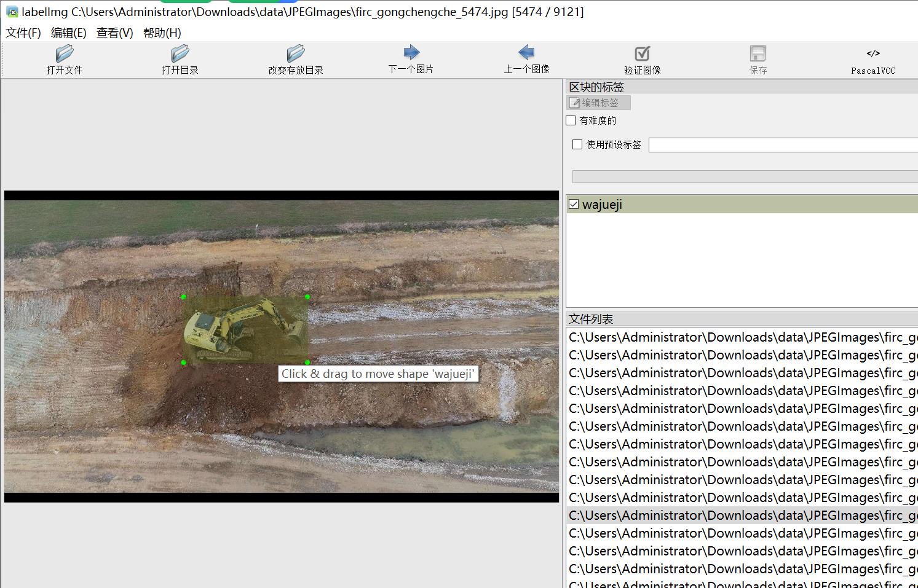
Task: Enable use default label (使用预设标签) checkbox
Action: tap(577, 144)
